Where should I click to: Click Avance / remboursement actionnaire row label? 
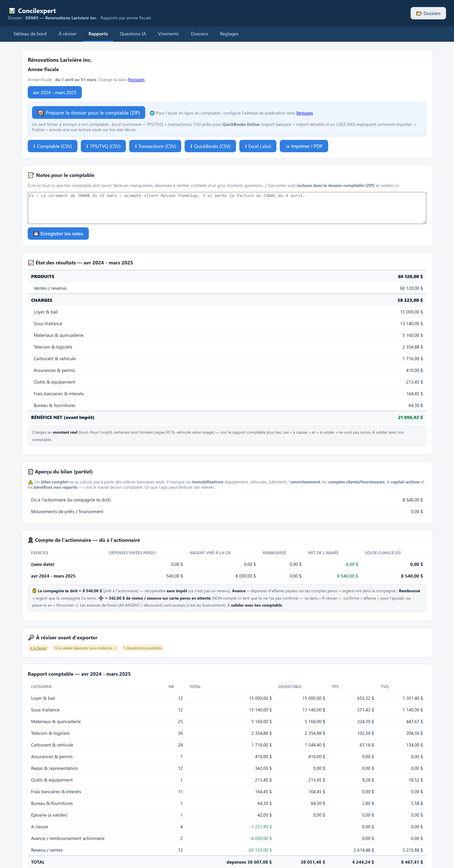click(68, 838)
